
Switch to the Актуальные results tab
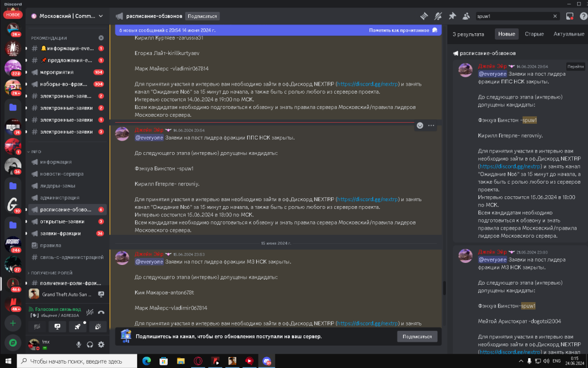tap(569, 34)
